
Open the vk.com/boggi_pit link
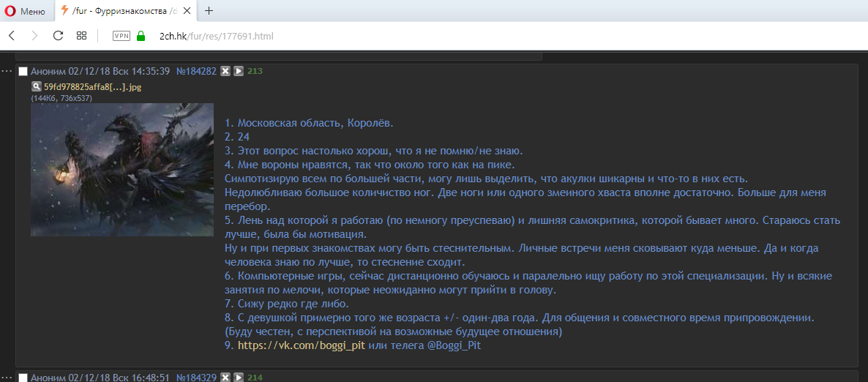coord(302,345)
